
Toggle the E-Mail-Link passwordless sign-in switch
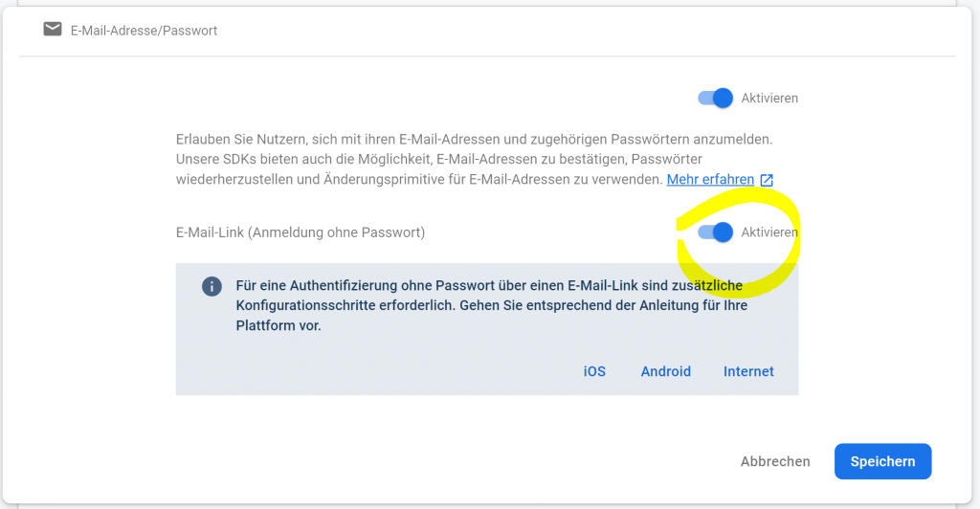[716, 232]
